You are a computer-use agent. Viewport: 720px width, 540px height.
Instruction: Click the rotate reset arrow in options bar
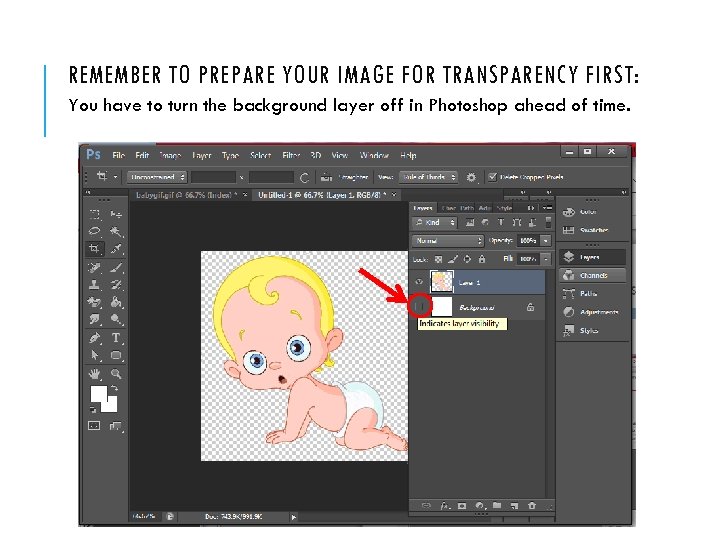pyautogui.click(x=304, y=178)
